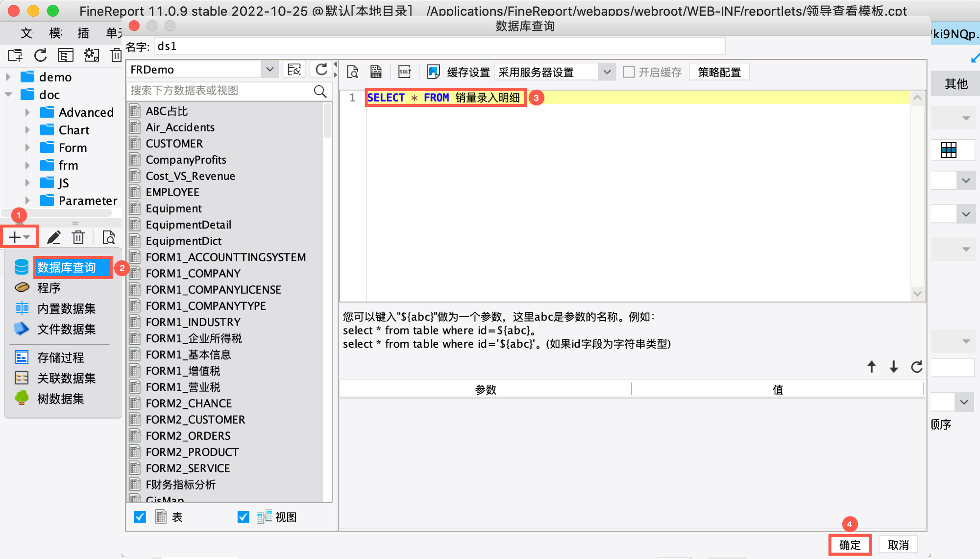Click the magnifier search icon for tables
980x559 pixels.
pyautogui.click(x=320, y=91)
